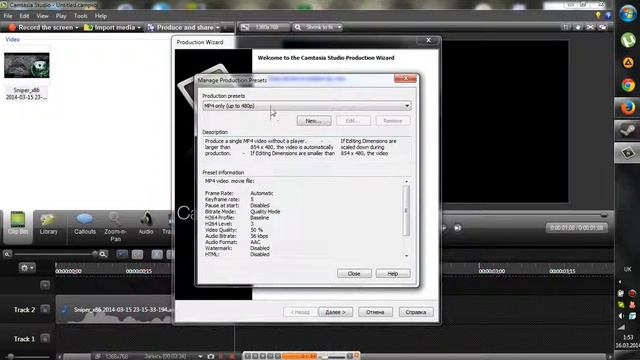Expand the Import media dropdown arrow
This screenshot has width=640, height=360.
coord(139,27)
